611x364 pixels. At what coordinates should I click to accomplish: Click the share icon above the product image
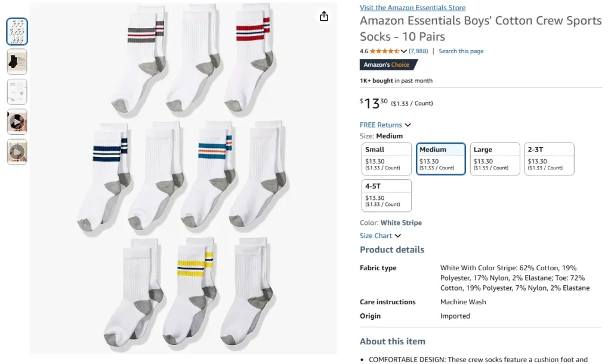coord(323,17)
